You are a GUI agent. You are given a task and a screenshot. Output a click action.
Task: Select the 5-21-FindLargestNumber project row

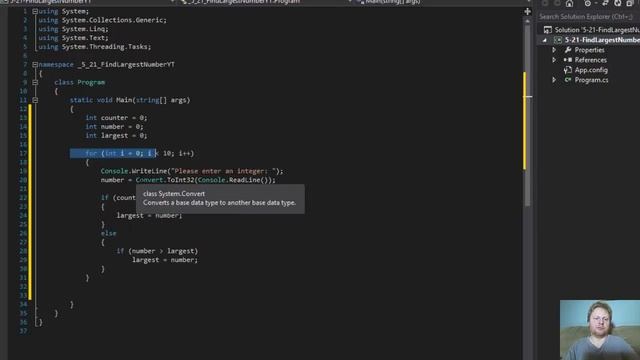tap(588, 40)
